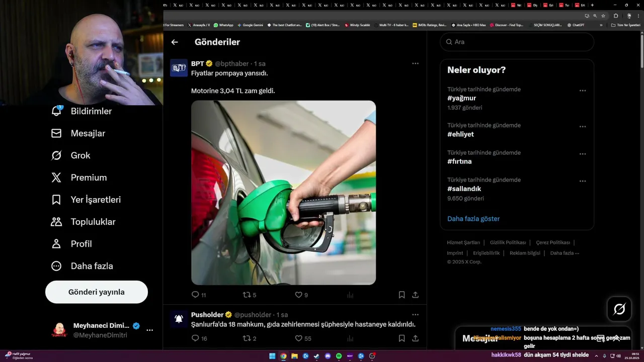Open the @pusholder handle link
Image resolution: width=644 pixels, height=362 pixels.
pos(253,315)
